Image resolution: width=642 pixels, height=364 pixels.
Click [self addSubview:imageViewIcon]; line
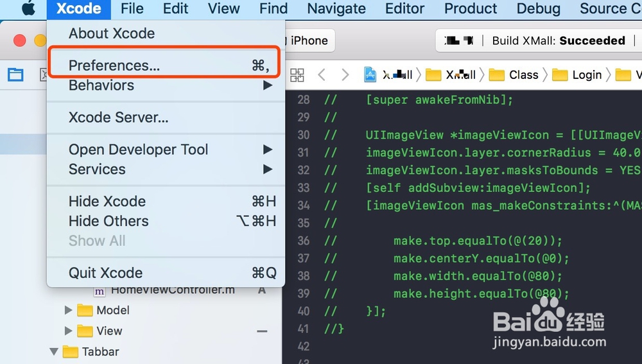[478, 188]
